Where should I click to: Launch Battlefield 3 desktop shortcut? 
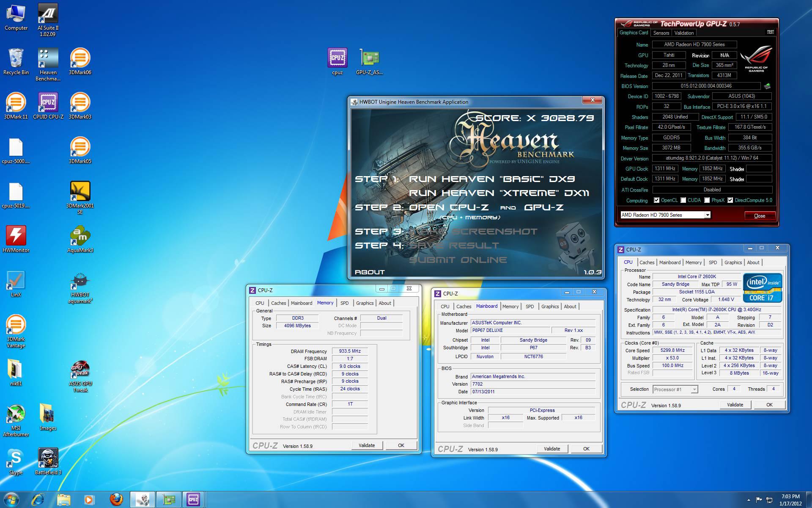pos(48,461)
